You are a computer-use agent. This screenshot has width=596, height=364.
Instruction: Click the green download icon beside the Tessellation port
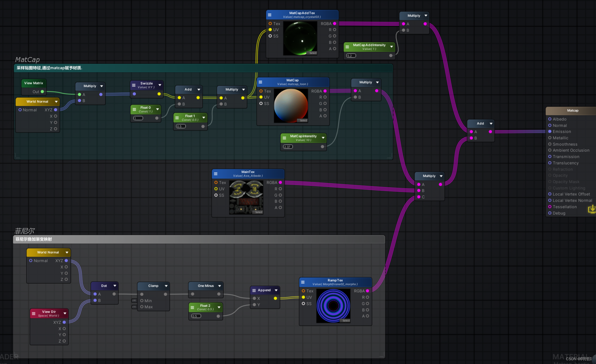pos(592,210)
